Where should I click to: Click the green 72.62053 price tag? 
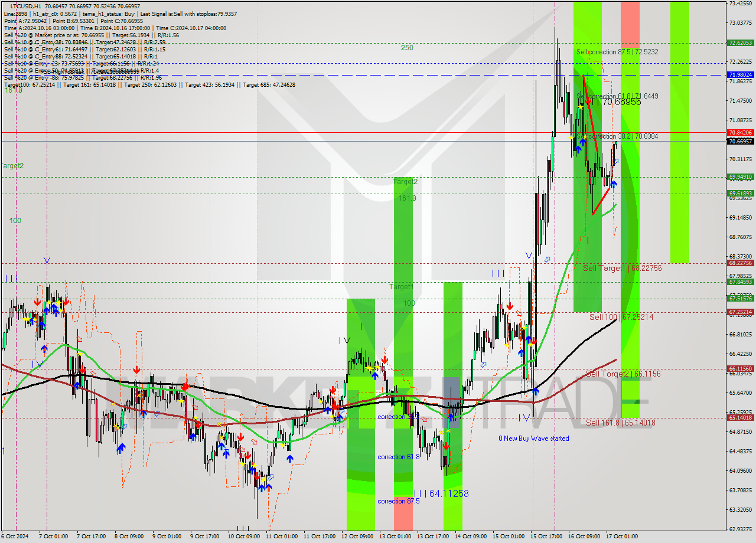click(x=740, y=42)
